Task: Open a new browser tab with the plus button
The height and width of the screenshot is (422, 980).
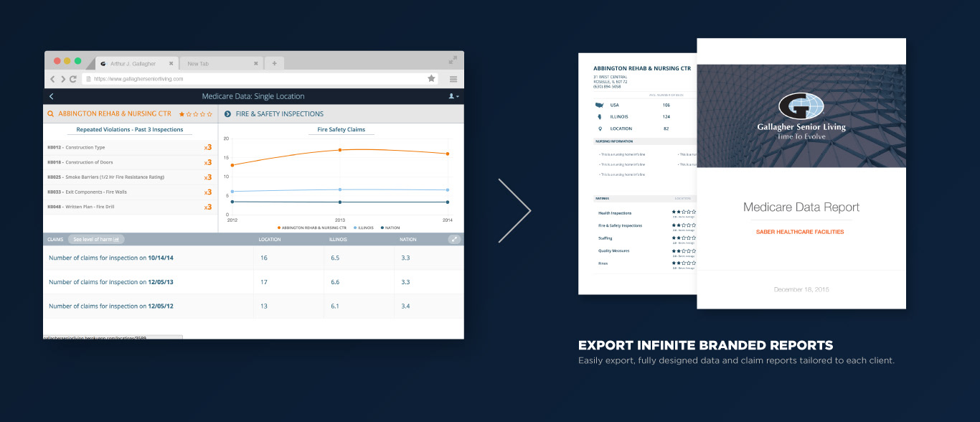Action: tap(274, 63)
